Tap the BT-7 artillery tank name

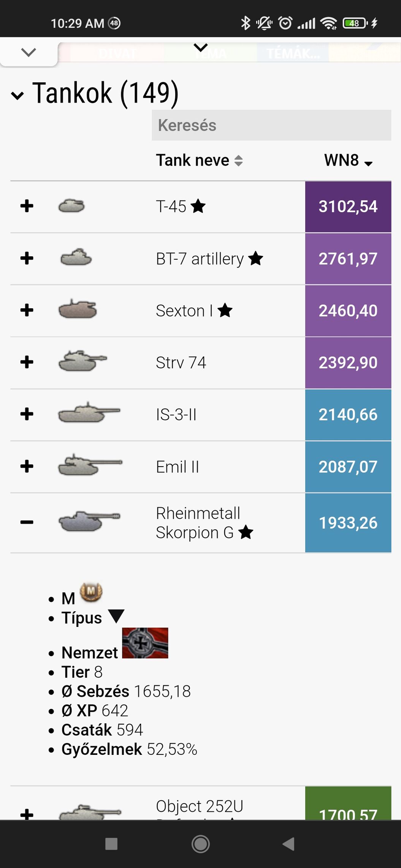click(200, 259)
